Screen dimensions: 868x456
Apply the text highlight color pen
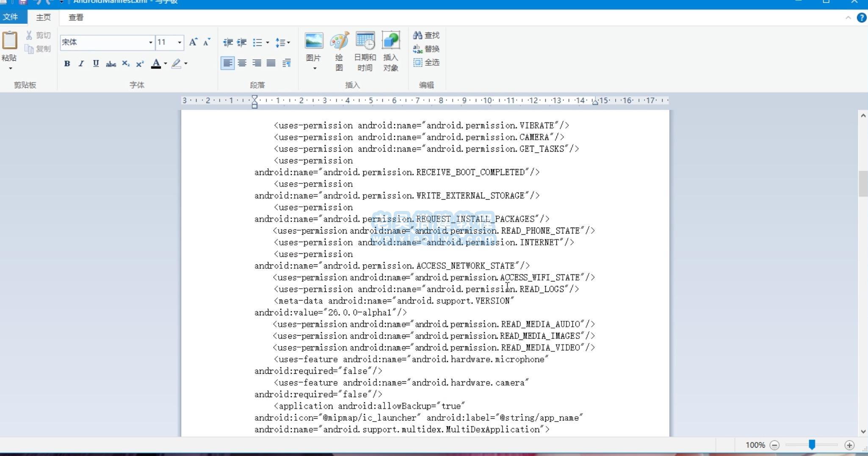(176, 64)
